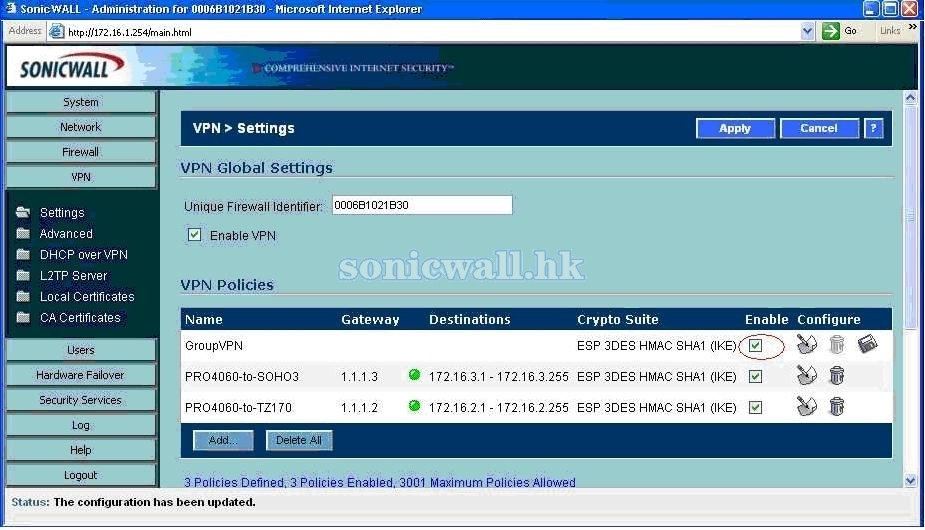Click destination range 172.16.2.1 - 172.16.2.255

point(498,407)
